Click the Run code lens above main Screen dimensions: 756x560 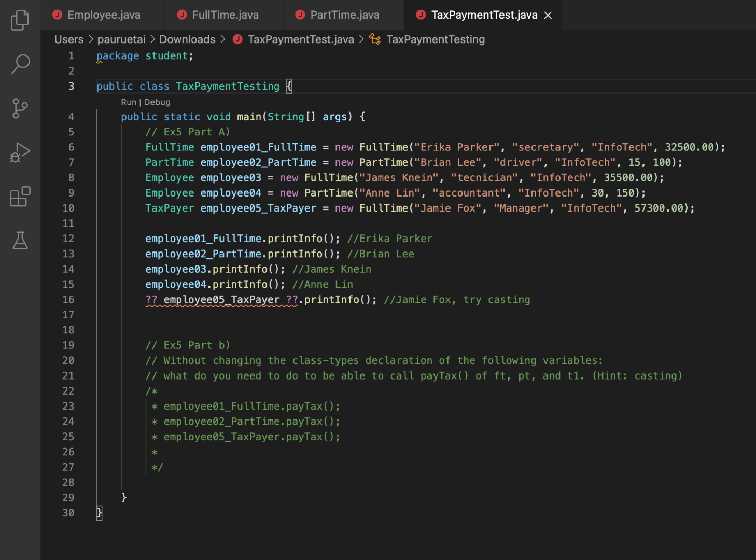point(129,102)
